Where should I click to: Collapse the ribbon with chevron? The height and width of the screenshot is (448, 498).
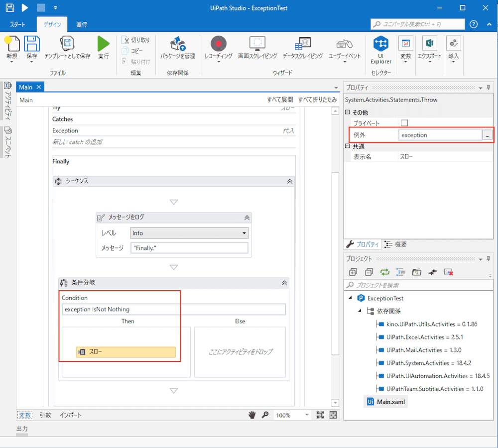click(489, 24)
